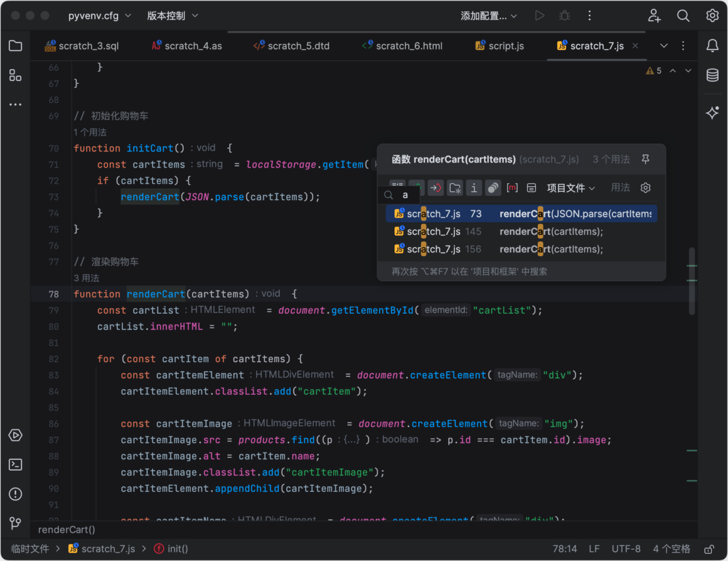This screenshot has height=561, width=728.
Task: Open the Project tool window folder icon
Action: point(15,46)
